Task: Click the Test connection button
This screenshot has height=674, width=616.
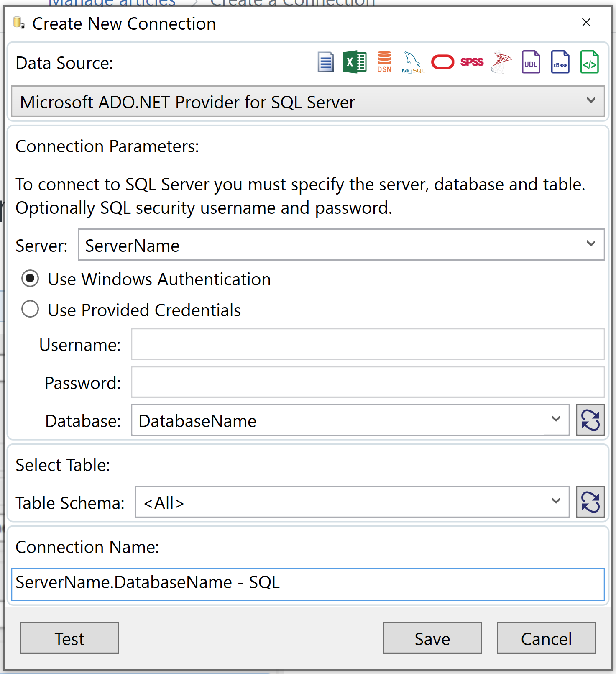Action: point(69,638)
